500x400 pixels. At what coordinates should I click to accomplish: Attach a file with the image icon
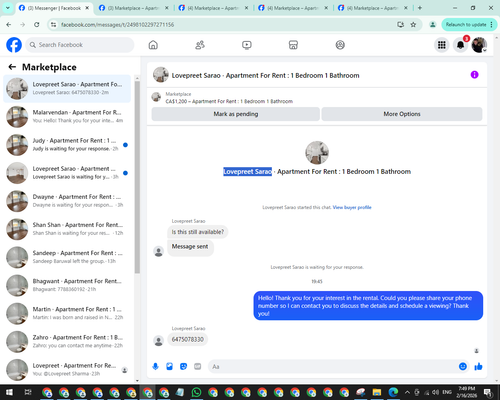(169, 367)
